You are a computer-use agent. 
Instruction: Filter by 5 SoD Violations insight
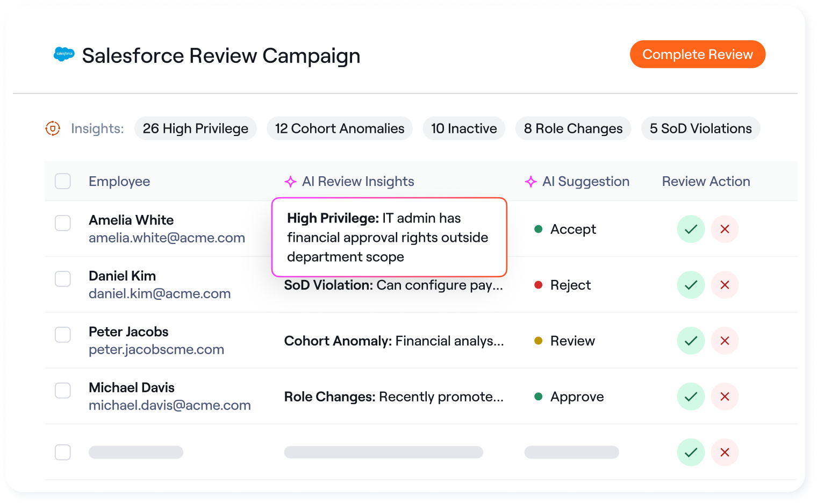(700, 128)
